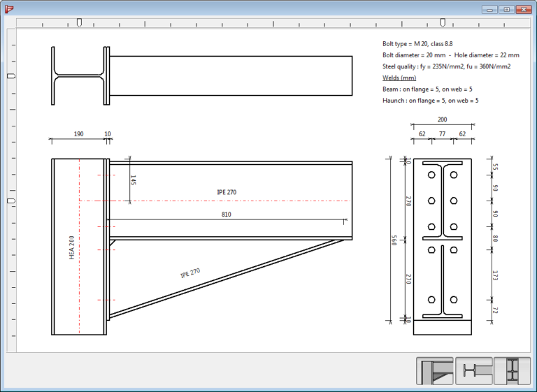Image resolution: width=537 pixels, height=392 pixels.
Task: Close the connection drawing window
Action: click(523, 9)
